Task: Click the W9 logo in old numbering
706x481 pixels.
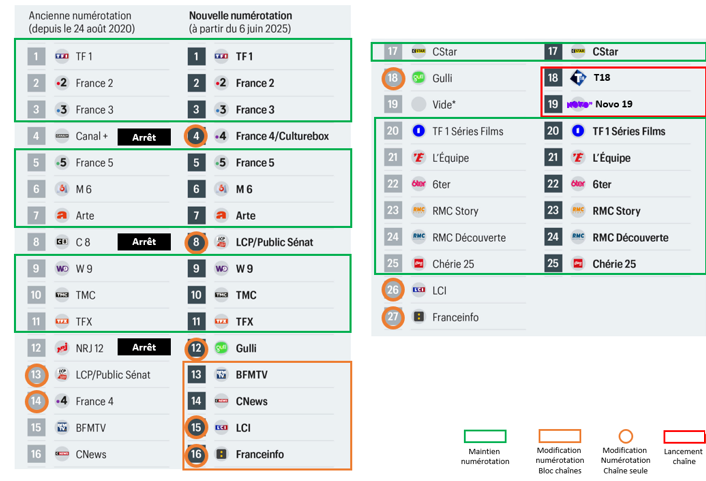Action: tap(62, 269)
